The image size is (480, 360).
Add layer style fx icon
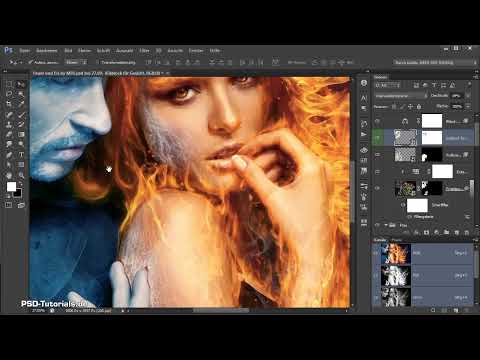[x=416, y=232]
